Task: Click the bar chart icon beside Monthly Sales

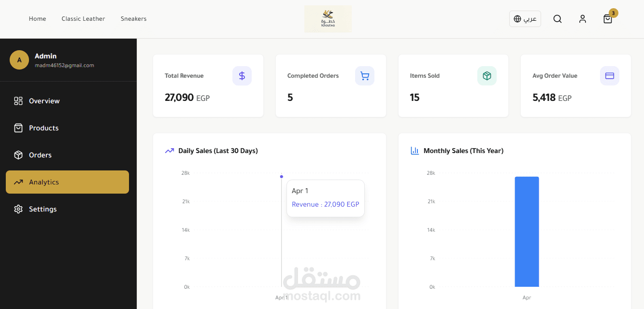Action: coord(415,151)
